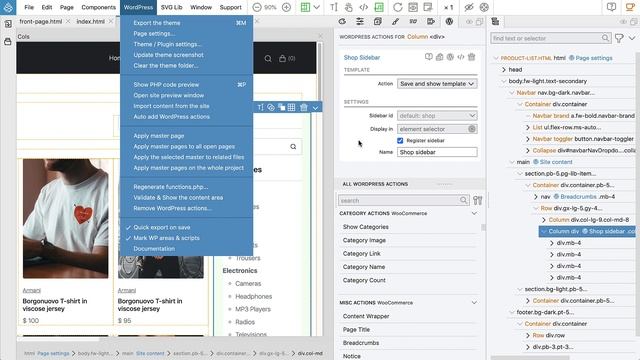This screenshot has width=640, height=360.
Task: Open the Sidebar id dropdown
Action: click(437, 116)
